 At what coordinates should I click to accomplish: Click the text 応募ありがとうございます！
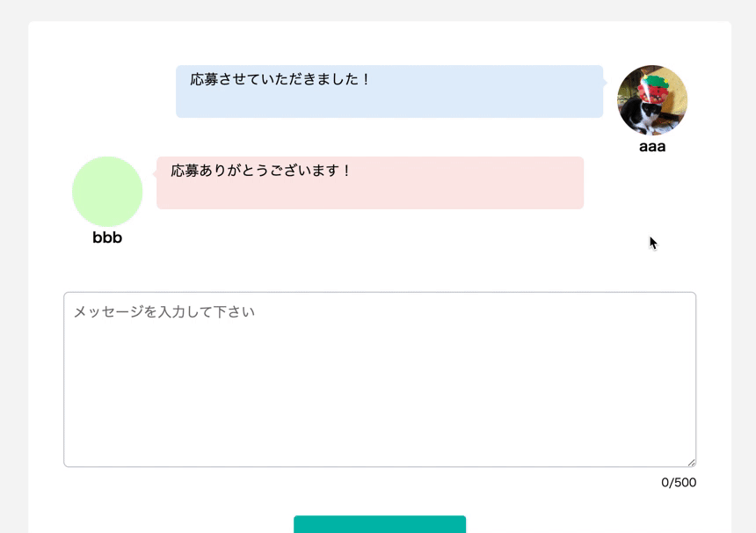(262, 171)
